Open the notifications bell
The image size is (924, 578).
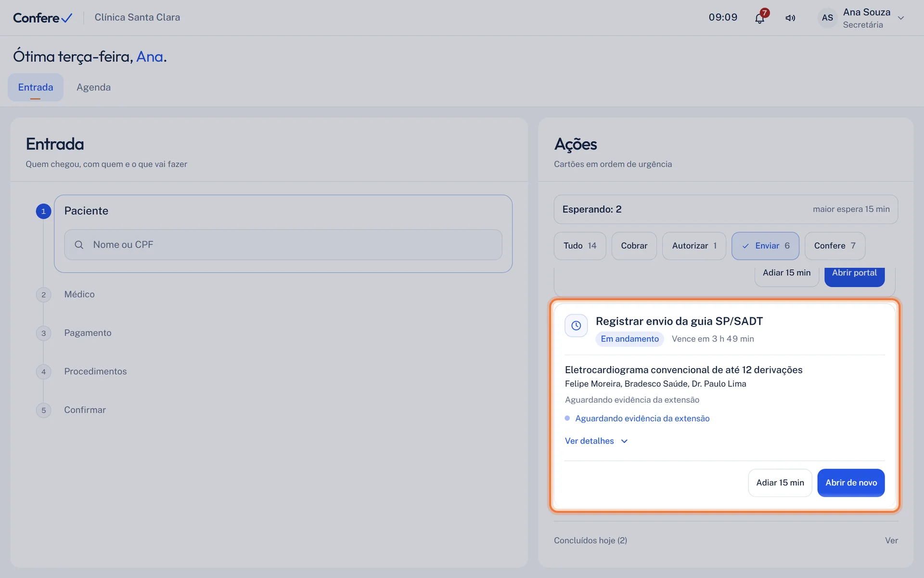click(x=759, y=18)
